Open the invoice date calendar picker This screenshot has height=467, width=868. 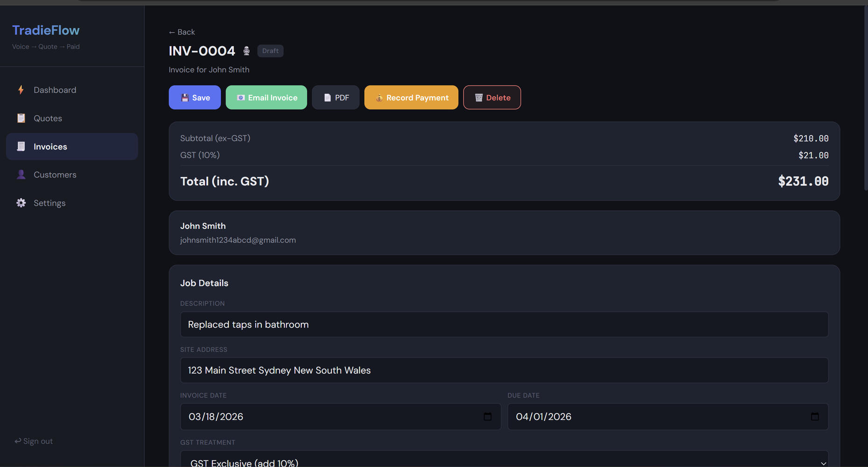pyautogui.click(x=487, y=417)
